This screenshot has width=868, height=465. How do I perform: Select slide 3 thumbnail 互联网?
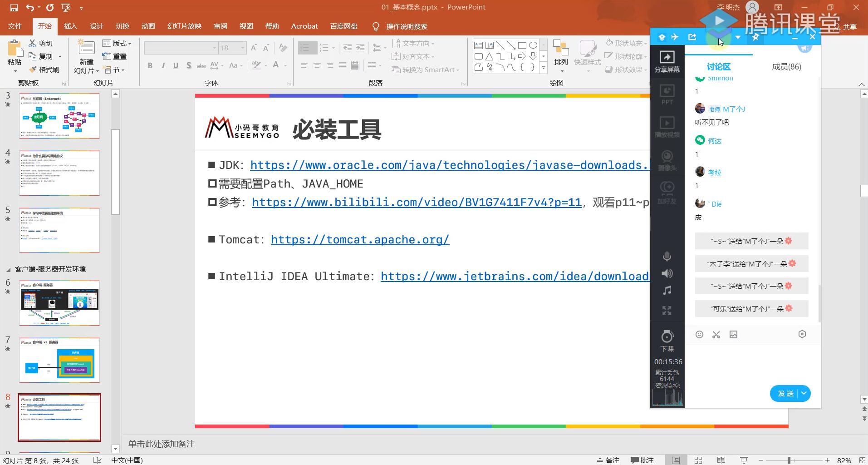[59, 116]
